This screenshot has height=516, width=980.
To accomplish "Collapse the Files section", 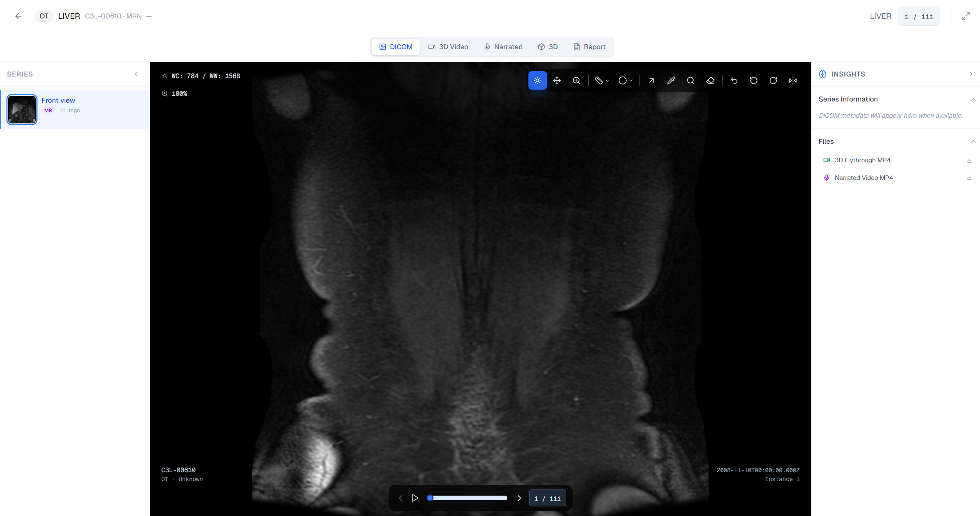I will pos(973,141).
